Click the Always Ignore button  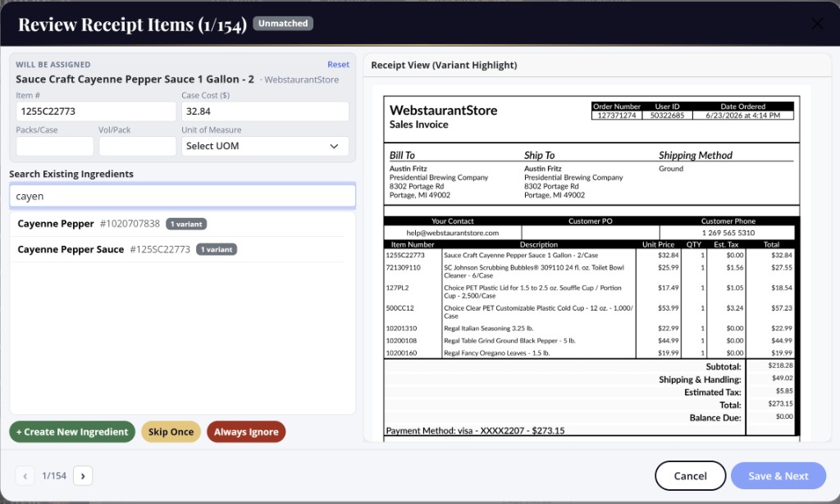246,432
